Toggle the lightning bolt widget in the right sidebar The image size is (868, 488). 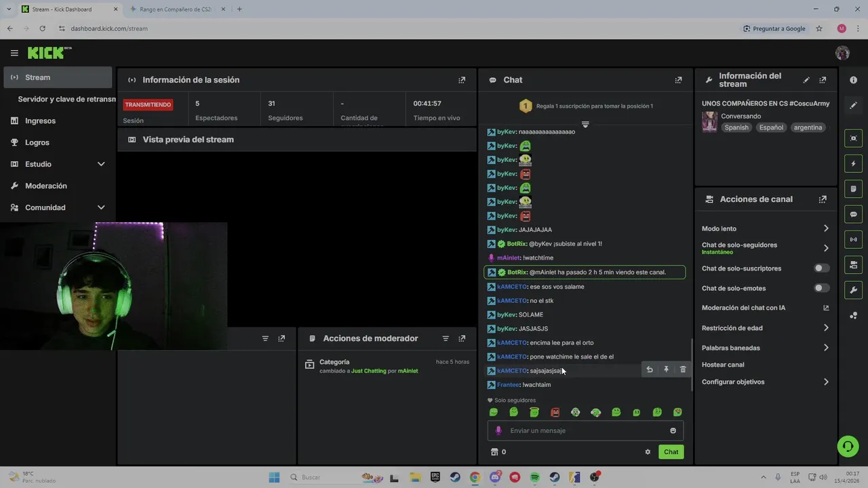tap(853, 163)
